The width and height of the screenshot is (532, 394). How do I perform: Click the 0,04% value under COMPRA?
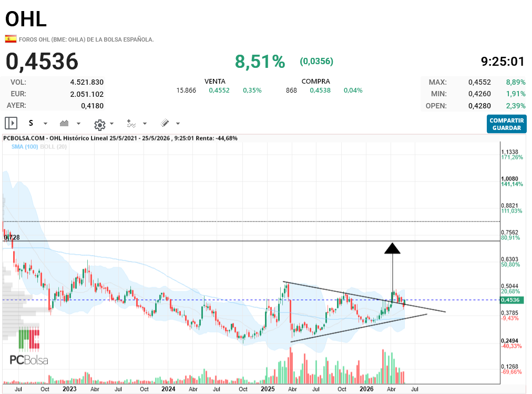pyautogui.click(x=353, y=90)
